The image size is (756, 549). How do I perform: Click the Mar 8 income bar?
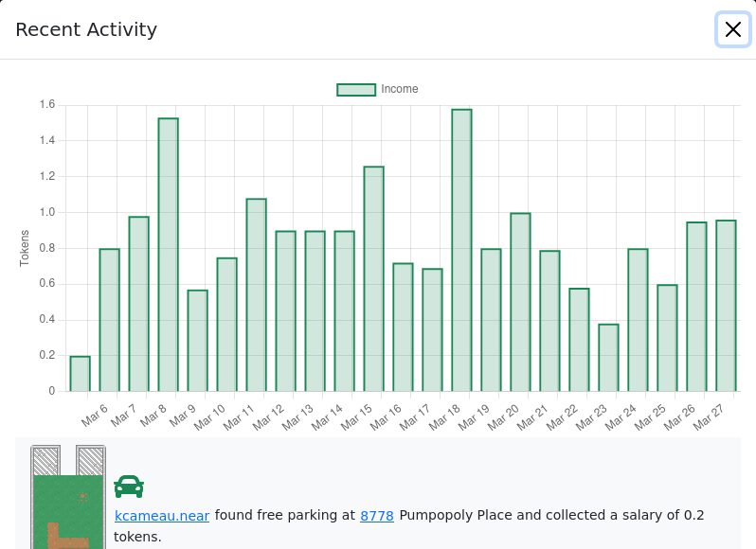click(169, 255)
